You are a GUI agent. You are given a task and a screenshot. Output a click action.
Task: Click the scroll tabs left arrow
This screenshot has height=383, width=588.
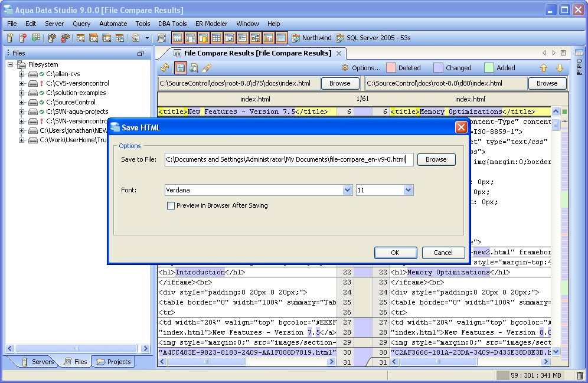click(544, 53)
